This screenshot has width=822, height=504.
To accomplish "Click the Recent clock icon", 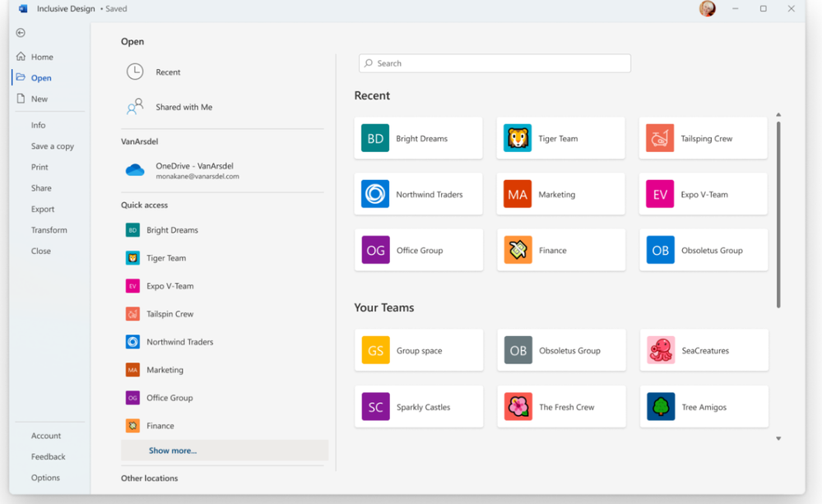I will 135,72.
